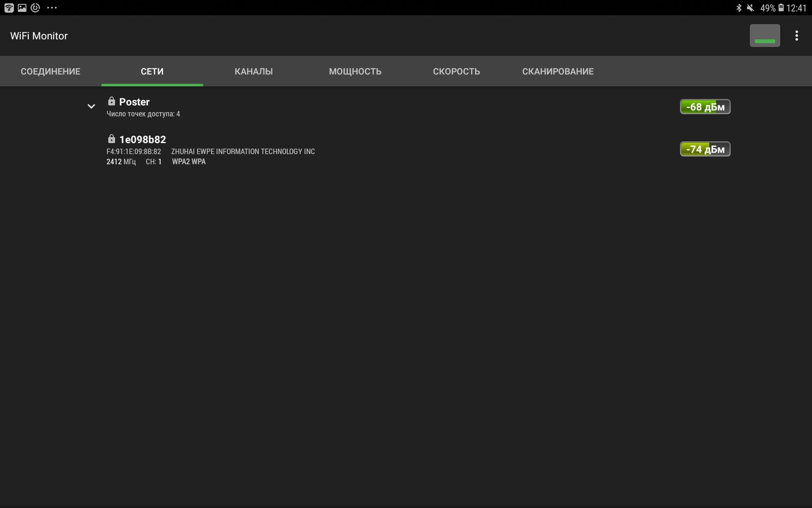Tap the WiFi notification icon in status bar
Screen dimensions: 812x508
tap(9, 8)
